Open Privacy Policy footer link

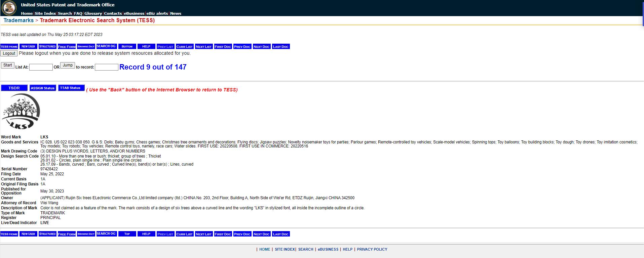click(x=372, y=249)
